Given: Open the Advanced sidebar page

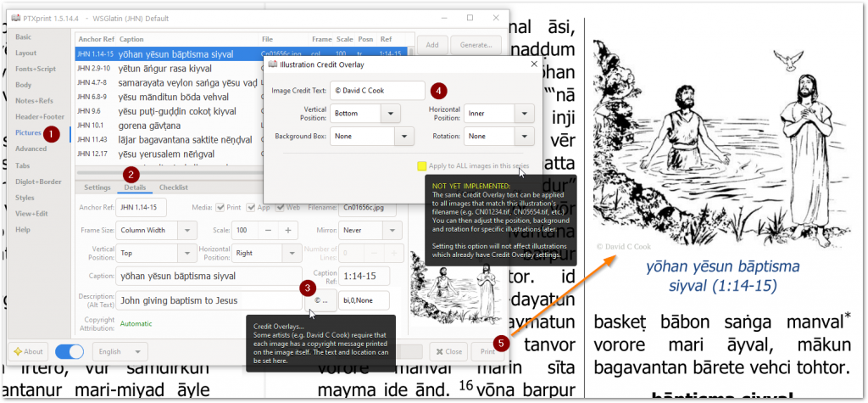Looking at the screenshot, I should click(x=31, y=149).
